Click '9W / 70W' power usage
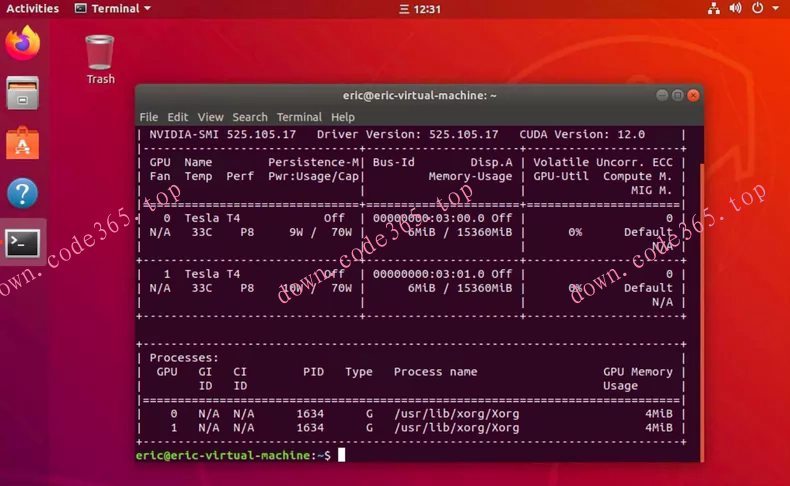The image size is (790, 486). point(320,232)
